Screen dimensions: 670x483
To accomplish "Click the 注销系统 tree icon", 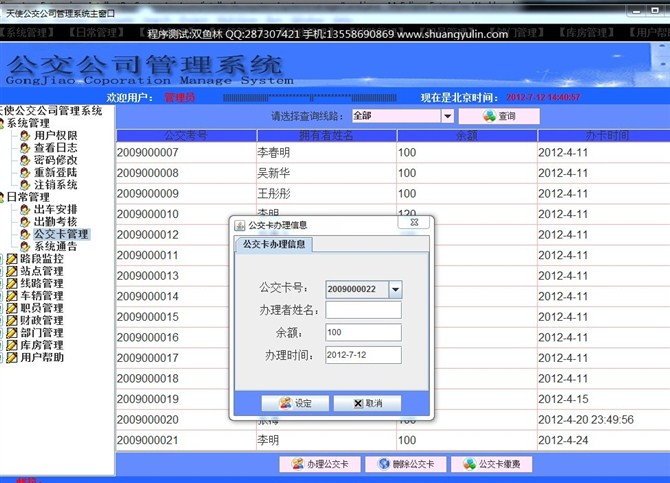I will (x=25, y=185).
